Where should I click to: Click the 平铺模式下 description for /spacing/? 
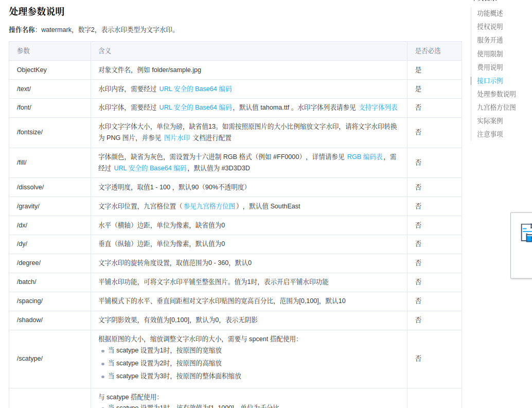(222, 301)
